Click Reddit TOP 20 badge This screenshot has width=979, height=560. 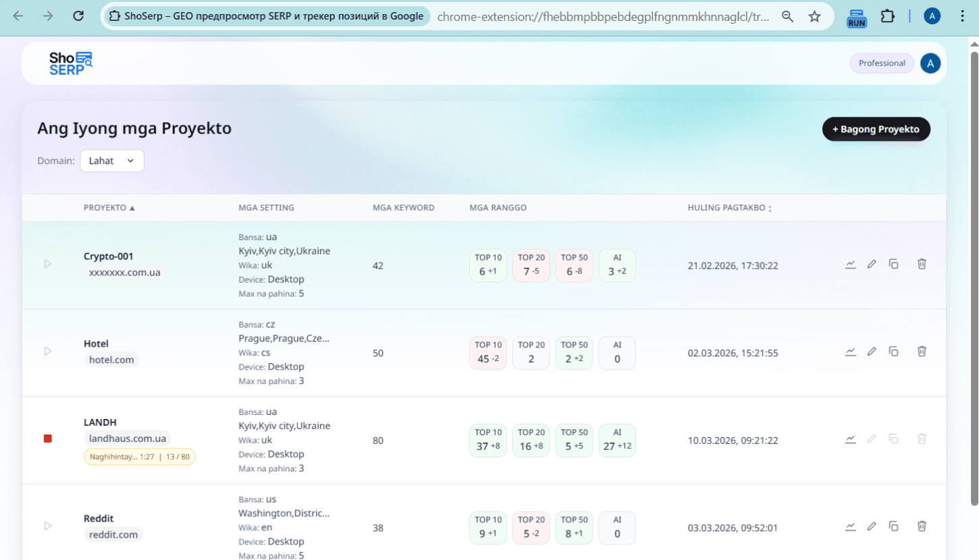(531, 528)
